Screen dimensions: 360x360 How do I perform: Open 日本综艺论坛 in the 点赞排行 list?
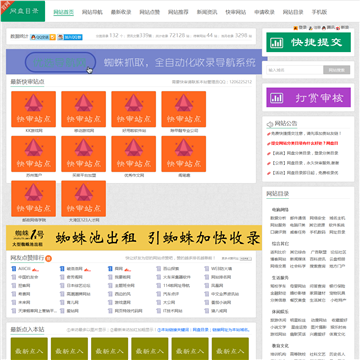[78, 286]
